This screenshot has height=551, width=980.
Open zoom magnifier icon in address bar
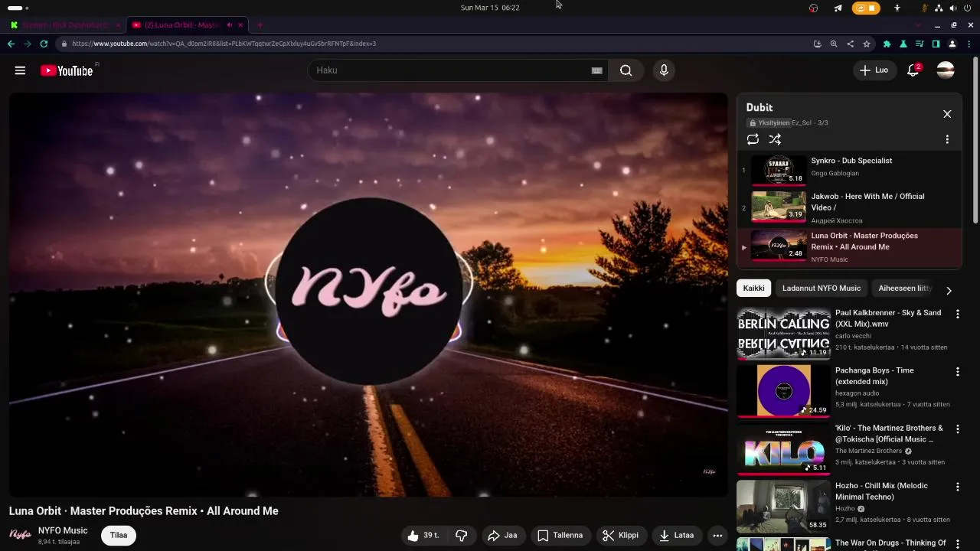(834, 44)
